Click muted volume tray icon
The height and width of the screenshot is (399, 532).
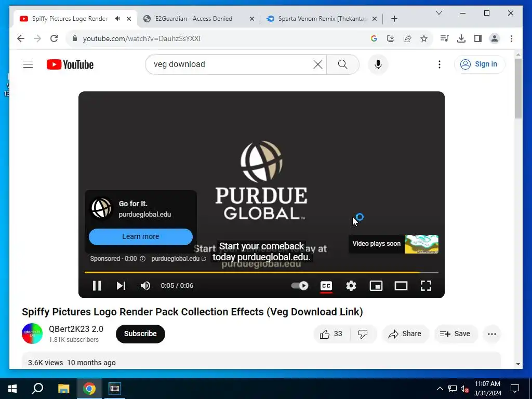click(464, 389)
